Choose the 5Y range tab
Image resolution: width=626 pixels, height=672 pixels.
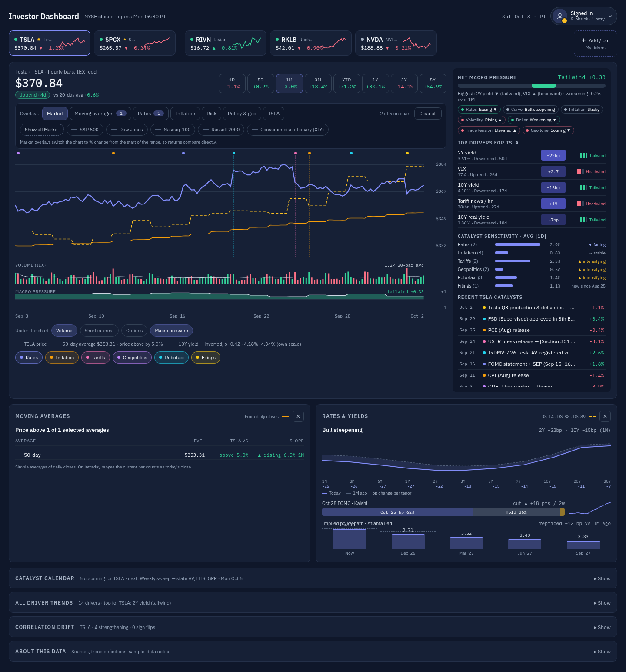(433, 84)
